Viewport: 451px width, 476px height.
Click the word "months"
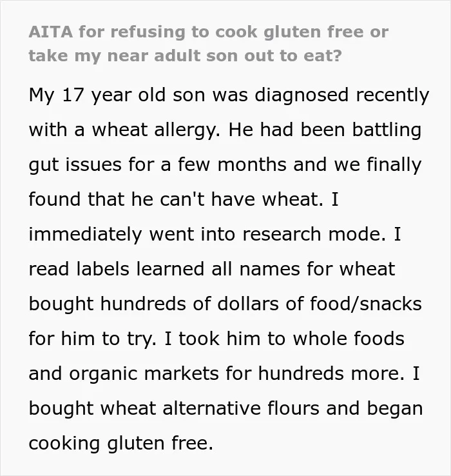[252, 165]
